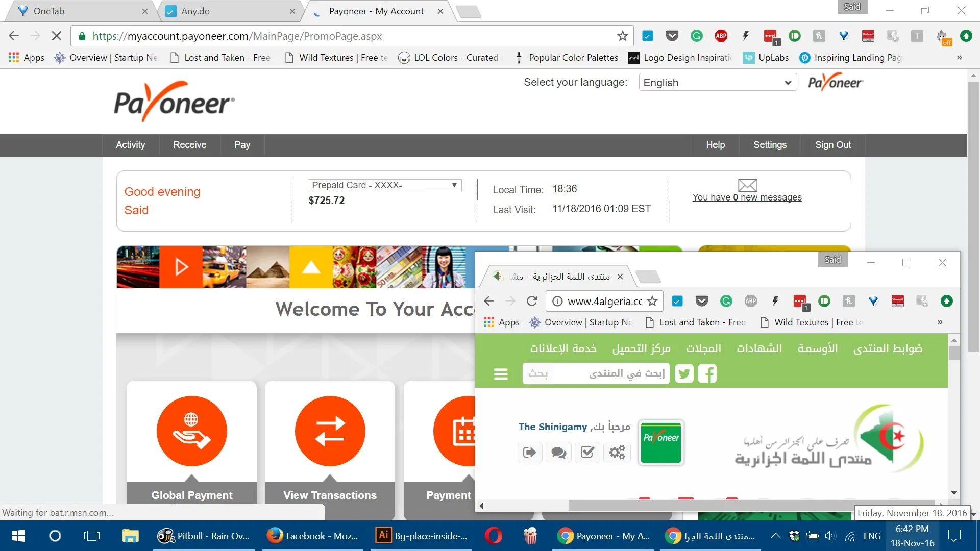This screenshot has height=551, width=980.
Task: Open the new messages link
Action: pyautogui.click(x=747, y=197)
